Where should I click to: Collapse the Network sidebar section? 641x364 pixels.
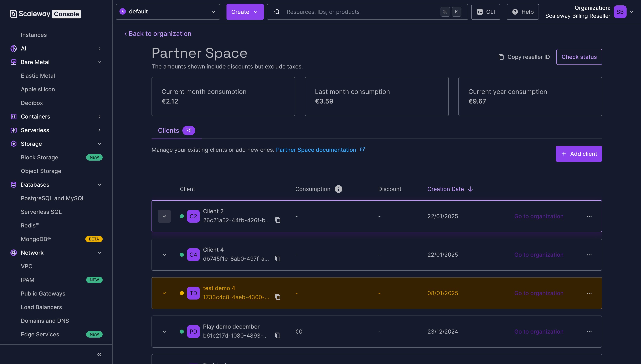coord(99,252)
